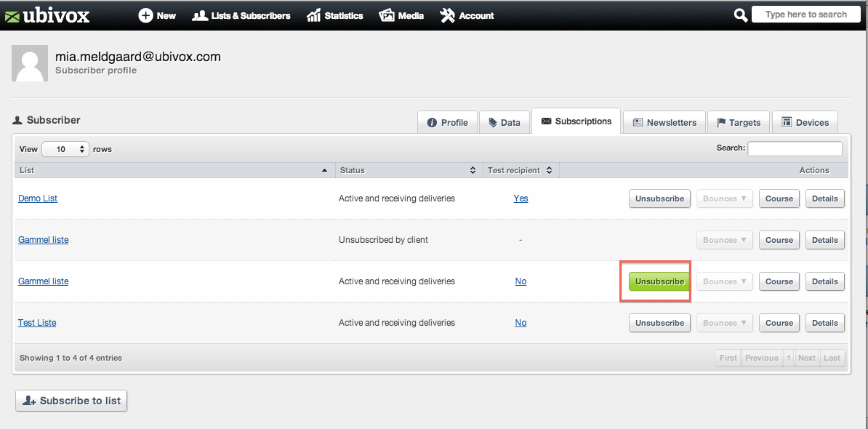Image resolution: width=868 pixels, height=429 pixels.
Task: Click No test recipient for Gammel liste
Action: tap(521, 281)
